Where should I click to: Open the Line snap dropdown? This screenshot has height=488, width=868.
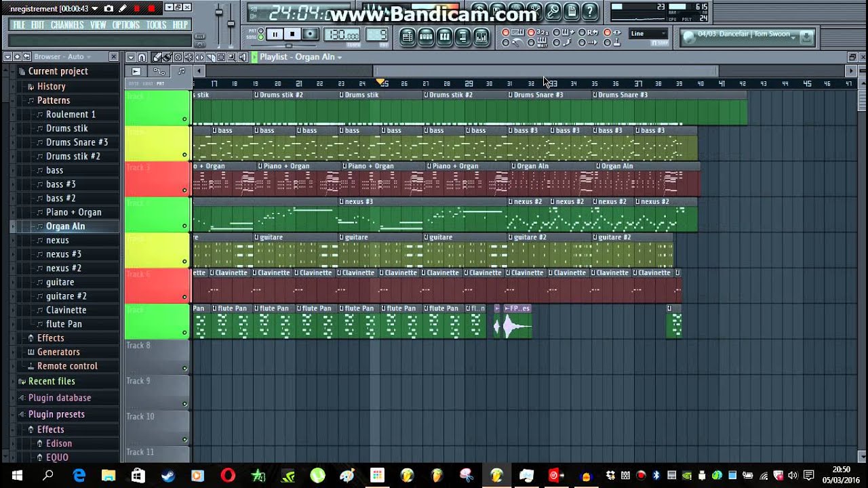click(649, 33)
